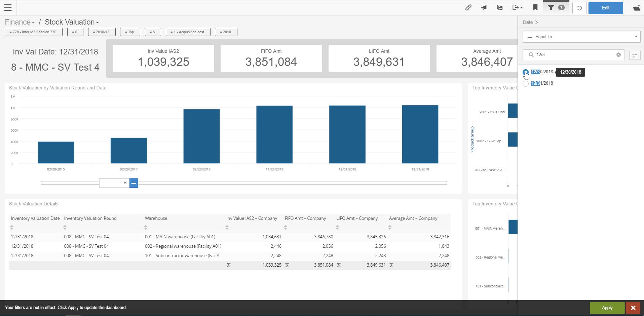This screenshot has height=316, width=644.
Task: Open the folder icon in toolbar
Action: point(637,8)
